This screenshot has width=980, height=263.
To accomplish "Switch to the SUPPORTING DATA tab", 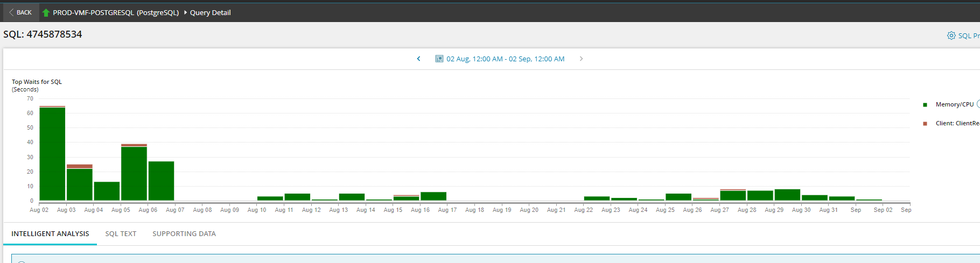I will point(184,233).
